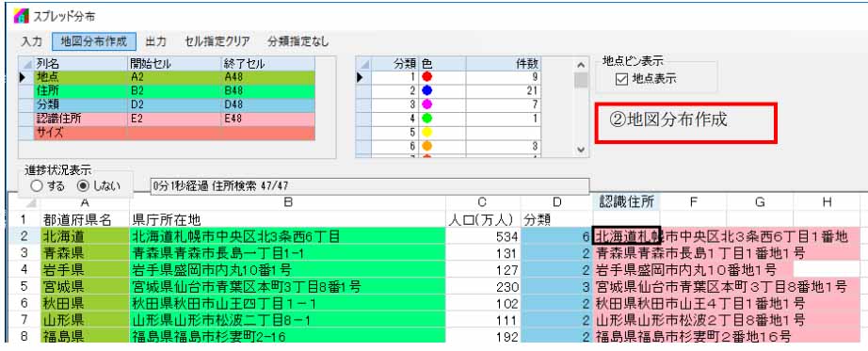Image resolution: width=868 pixels, height=351 pixels.
Task: Click cell 岩手県盛岡市内丸10番1号
Action: 287,270
